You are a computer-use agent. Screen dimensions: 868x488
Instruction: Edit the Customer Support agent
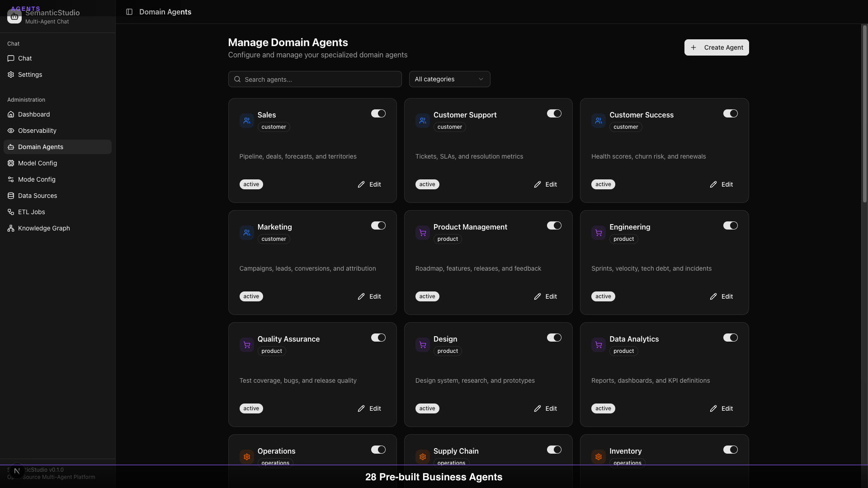pos(545,184)
